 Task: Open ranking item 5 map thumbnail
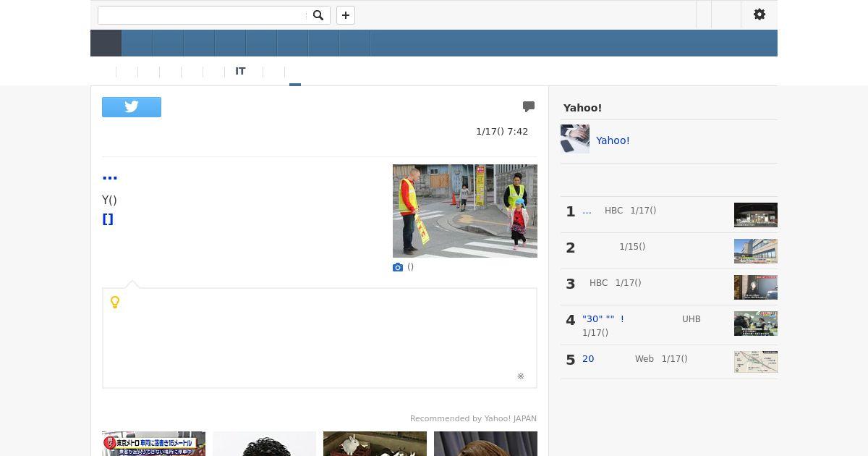pyautogui.click(x=756, y=362)
